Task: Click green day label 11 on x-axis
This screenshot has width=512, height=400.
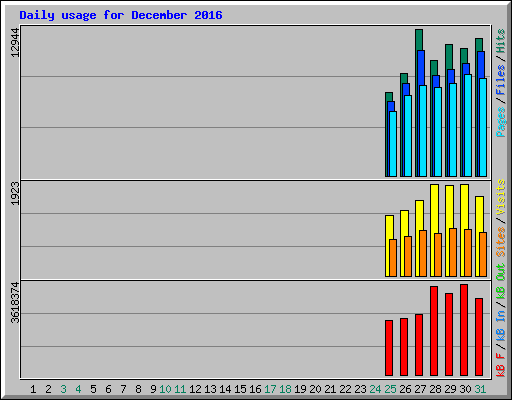Action: coord(180,389)
